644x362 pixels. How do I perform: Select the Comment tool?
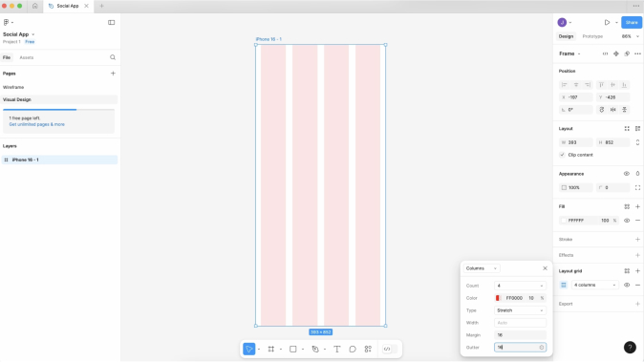point(353,349)
